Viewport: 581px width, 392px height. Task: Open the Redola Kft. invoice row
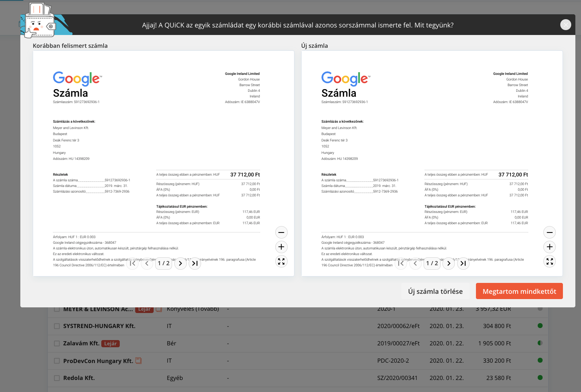click(x=298, y=378)
